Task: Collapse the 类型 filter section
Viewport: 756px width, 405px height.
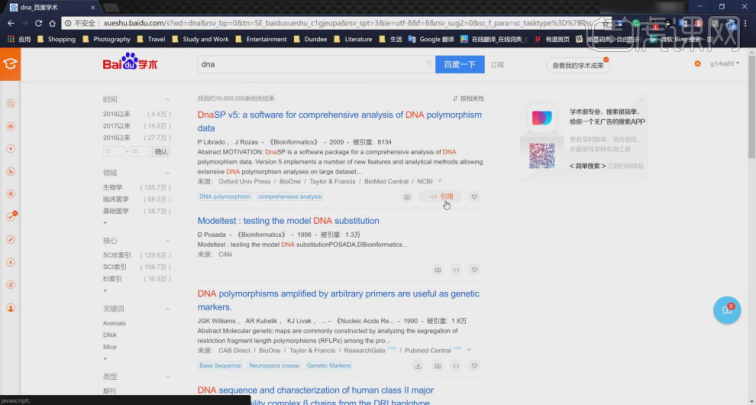Action: [x=168, y=377]
